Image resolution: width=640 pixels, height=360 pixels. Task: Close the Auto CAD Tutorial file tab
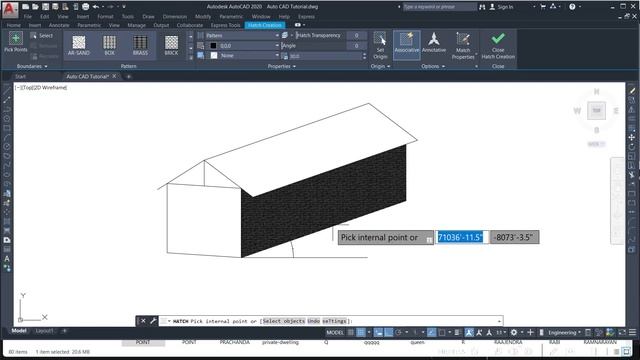(x=114, y=76)
